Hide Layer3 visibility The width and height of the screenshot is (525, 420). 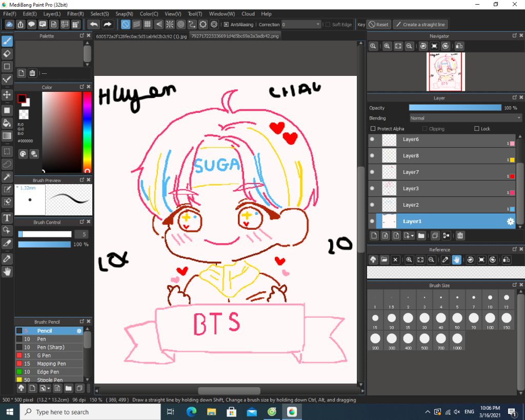(x=372, y=188)
